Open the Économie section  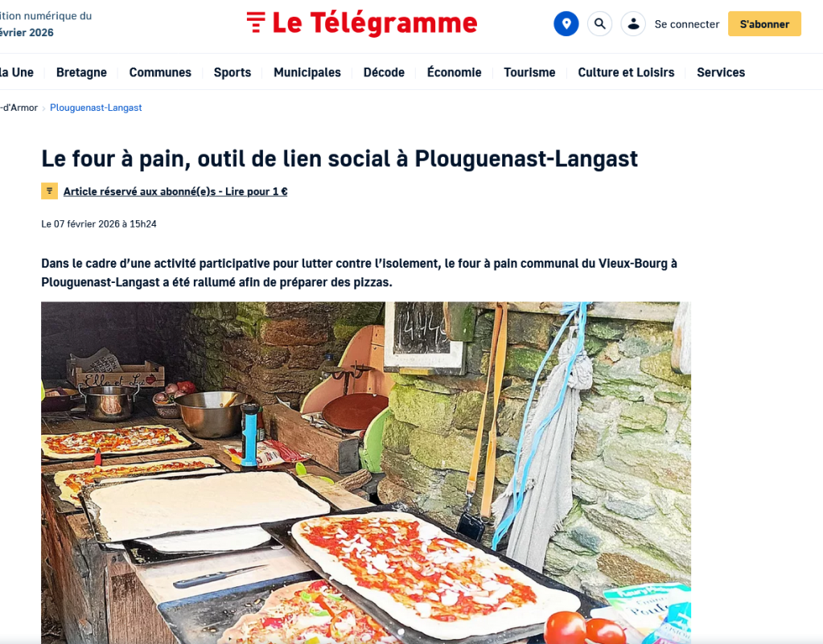click(x=454, y=72)
